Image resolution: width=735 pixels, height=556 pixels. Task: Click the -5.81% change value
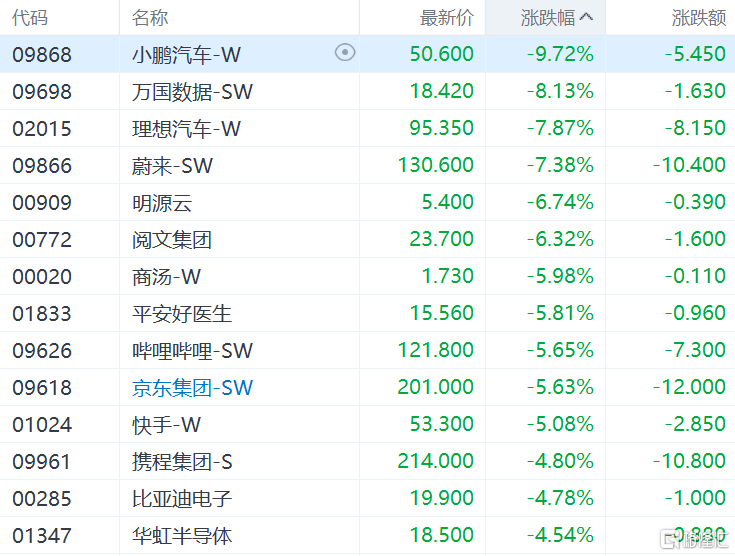pos(561,313)
